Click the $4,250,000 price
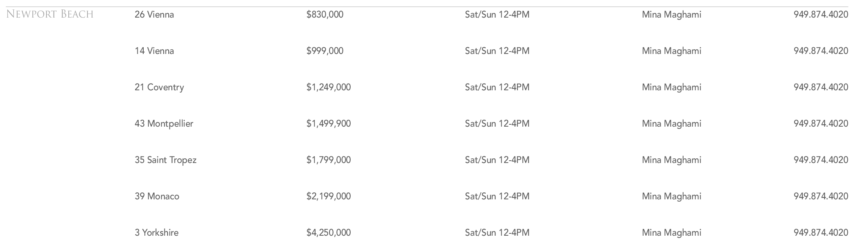Image resolution: width=868 pixels, height=249 pixels. point(328,233)
